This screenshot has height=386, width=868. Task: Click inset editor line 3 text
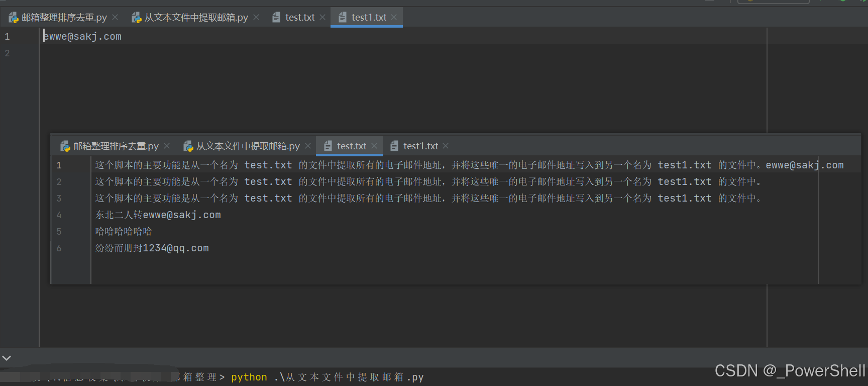(428, 199)
